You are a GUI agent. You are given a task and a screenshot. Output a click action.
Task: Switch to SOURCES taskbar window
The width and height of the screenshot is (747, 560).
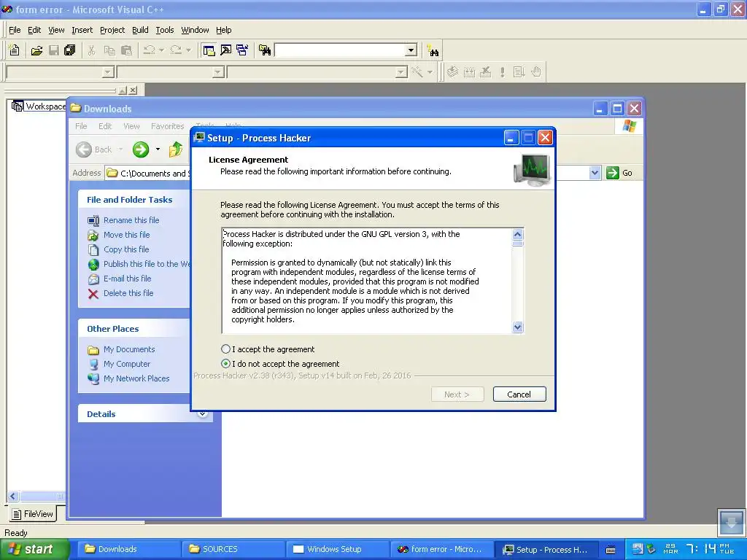(233, 549)
